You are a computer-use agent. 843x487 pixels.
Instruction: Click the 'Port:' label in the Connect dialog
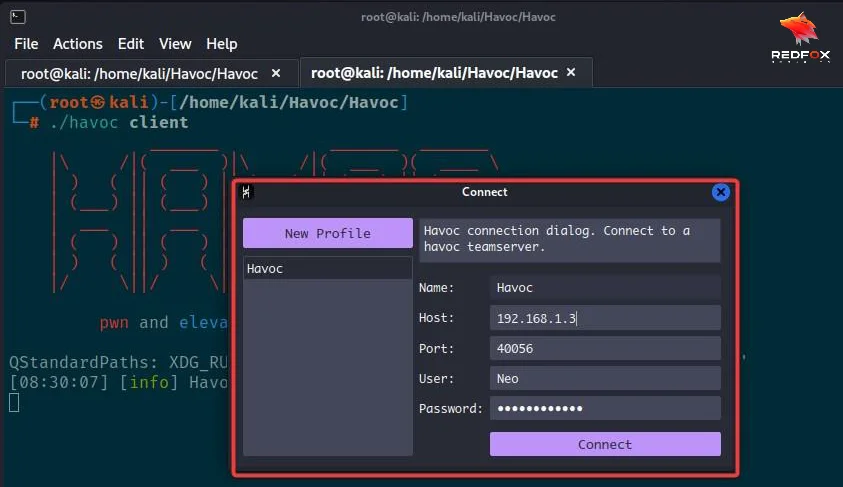coord(436,348)
